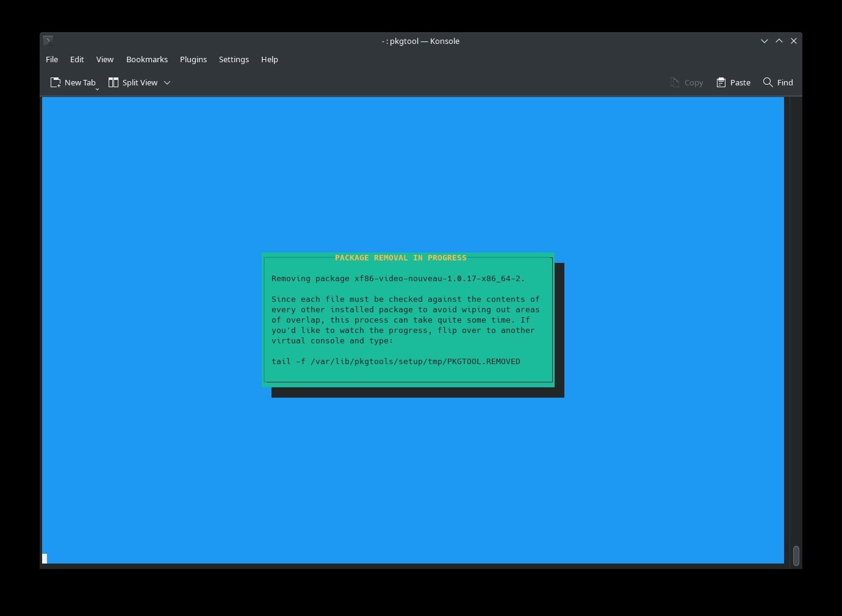This screenshot has height=616, width=842.
Task: Click the Paste toolbar label
Action: 740,82
